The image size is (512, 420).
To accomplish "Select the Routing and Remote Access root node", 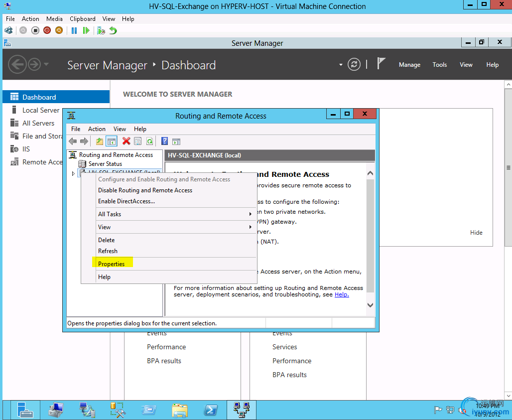I will pos(116,155).
